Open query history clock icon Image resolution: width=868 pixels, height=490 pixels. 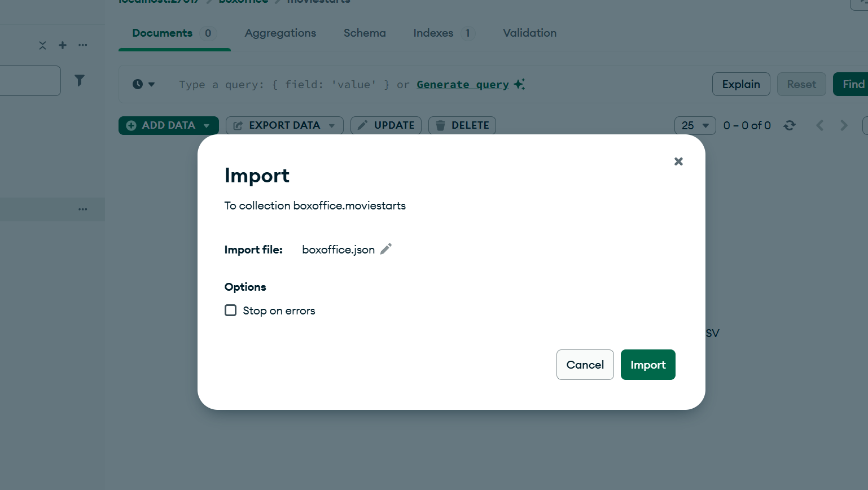[x=143, y=84]
